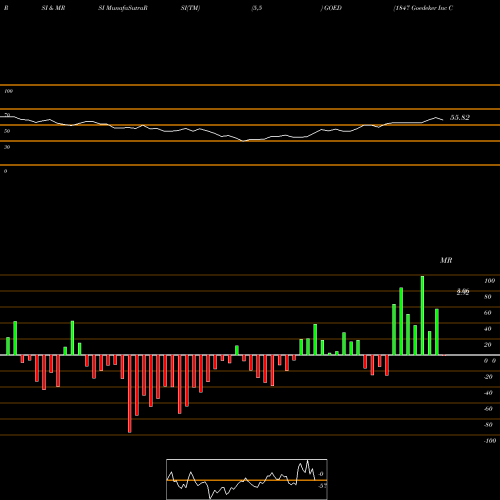Click the 50 level label on the RSI axis
This screenshot has width=500, height=500.
pos(7,131)
